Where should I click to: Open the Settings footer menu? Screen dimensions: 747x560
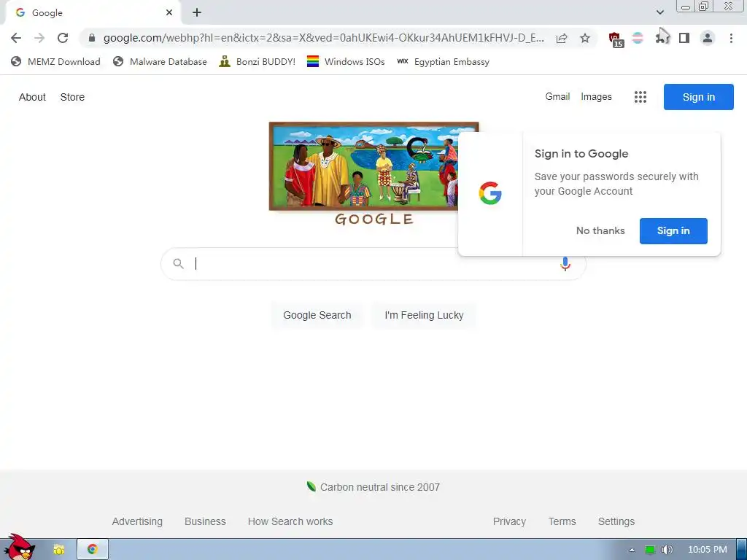(616, 521)
